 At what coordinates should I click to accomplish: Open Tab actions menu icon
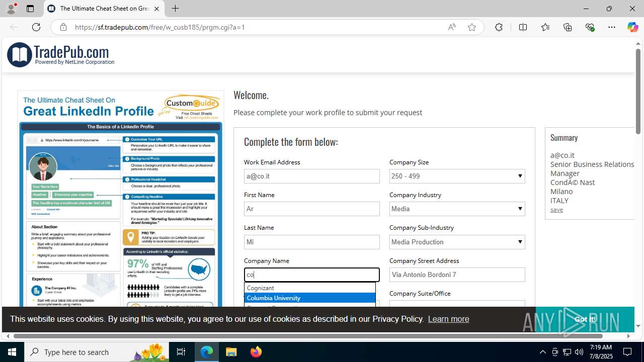coord(30,9)
